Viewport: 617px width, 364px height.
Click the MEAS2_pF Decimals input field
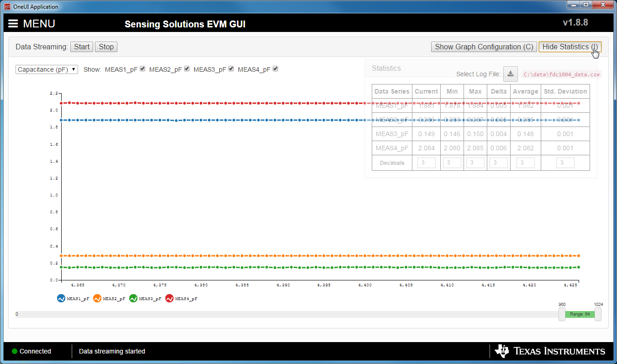452,163
